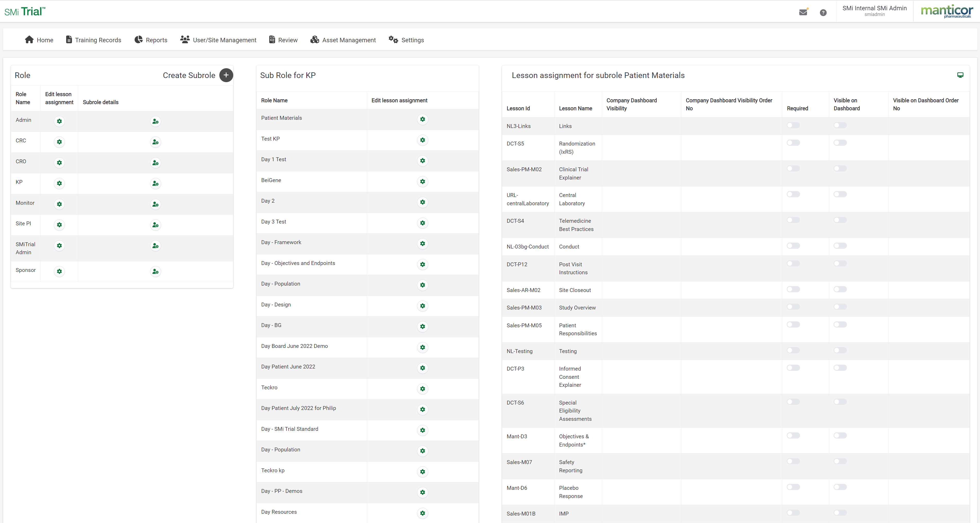Open the mail envelope icon in header

pyautogui.click(x=803, y=13)
